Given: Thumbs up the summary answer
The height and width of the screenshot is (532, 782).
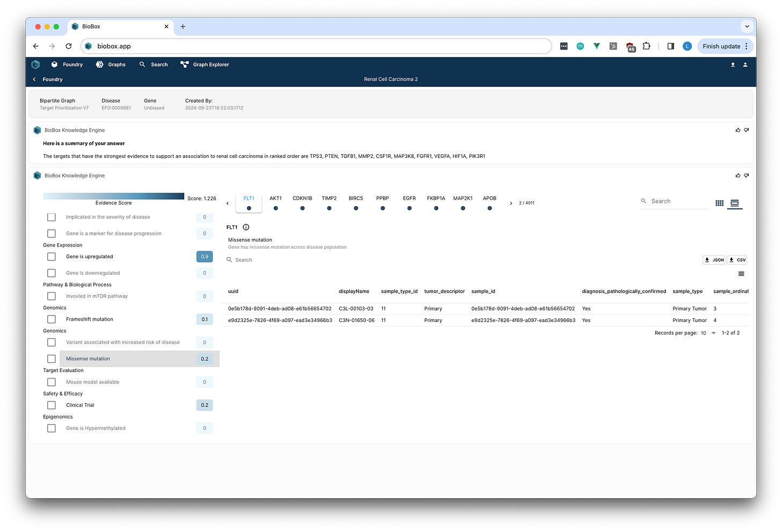Looking at the screenshot, I should [x=738, y=130].
